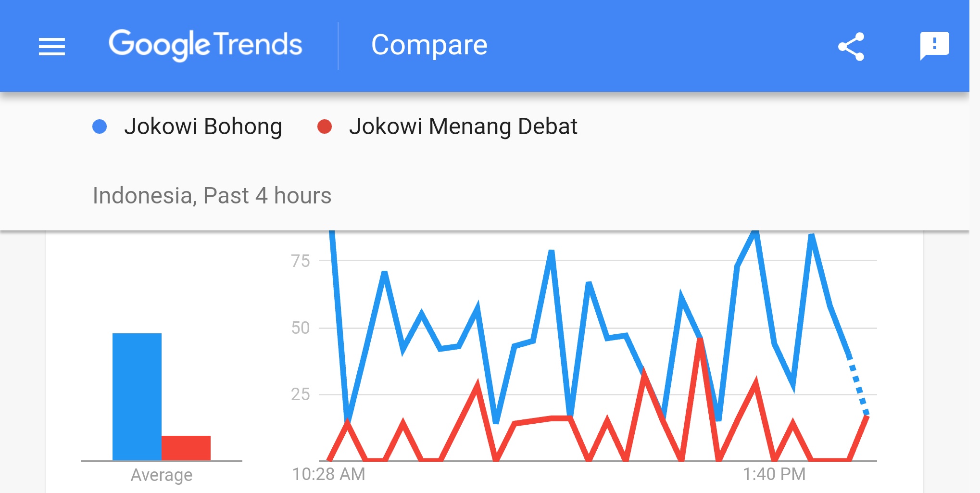
Task: Click the red Jokowi Menang Debat dot
Action: [325, 126]
